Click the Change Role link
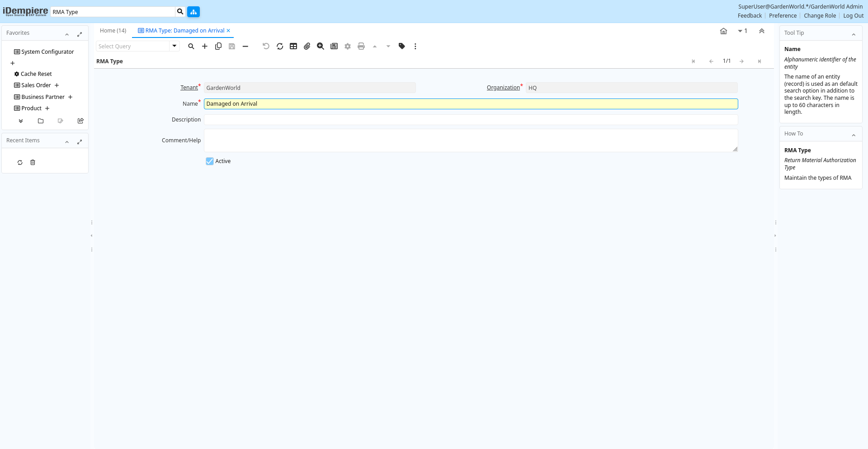 pyautogui.click(x=820, y=16)
